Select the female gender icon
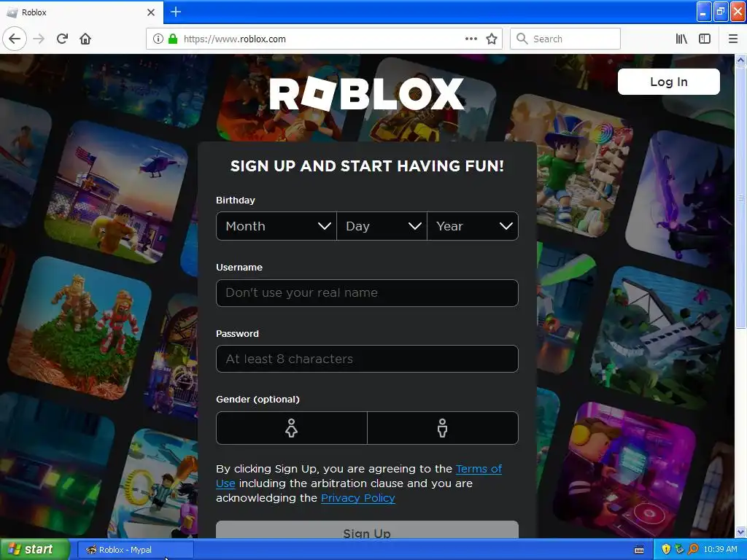 tap(292, 428)
